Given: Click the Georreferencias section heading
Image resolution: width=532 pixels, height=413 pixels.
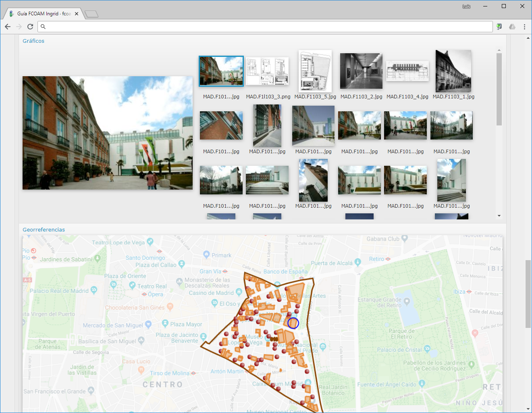Looking at the screenshot, I should [44, 229].
